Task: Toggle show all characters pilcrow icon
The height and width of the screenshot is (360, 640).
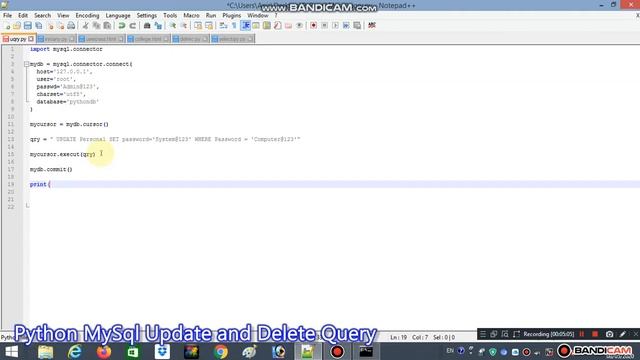Action: click(234, 26)
